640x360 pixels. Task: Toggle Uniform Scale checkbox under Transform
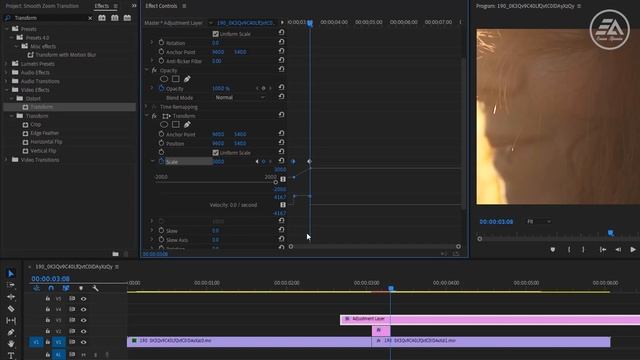point(216,153)
